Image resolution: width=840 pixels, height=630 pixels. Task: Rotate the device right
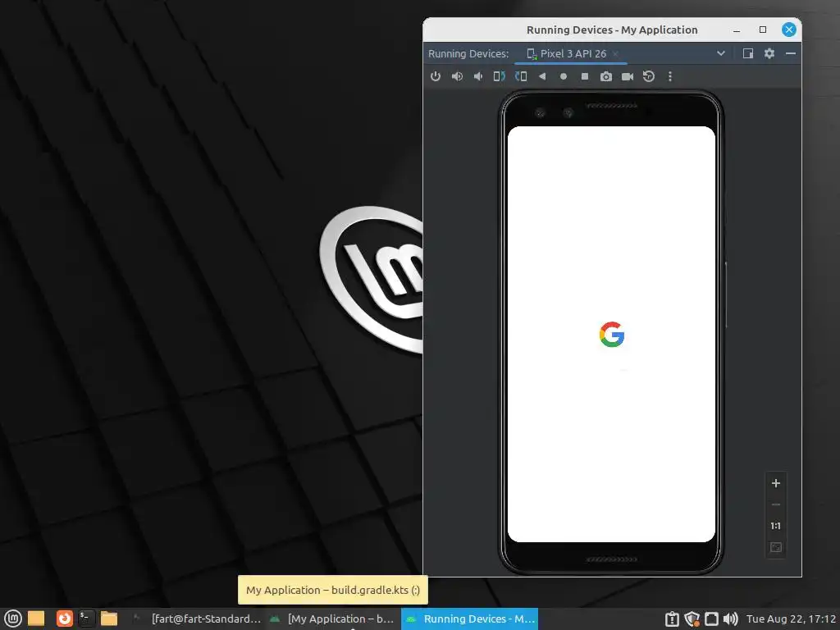pyautogui.click(x=521, y=76)
